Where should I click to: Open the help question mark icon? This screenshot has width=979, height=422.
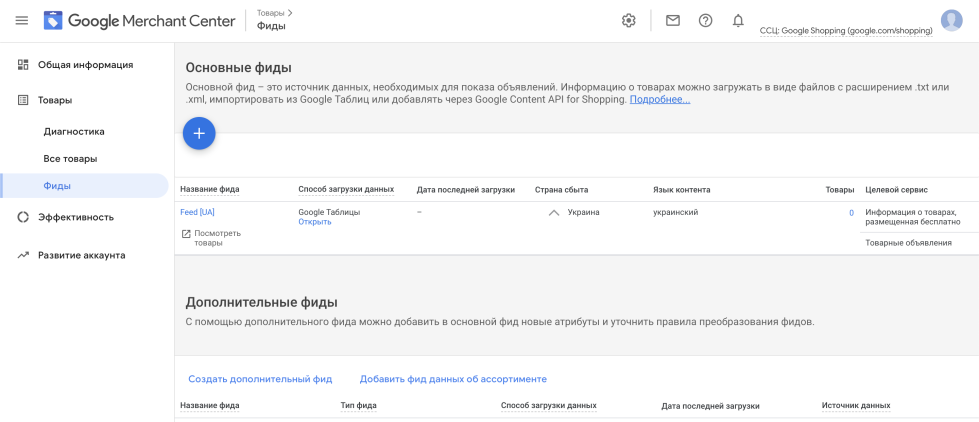click(706, 21)
